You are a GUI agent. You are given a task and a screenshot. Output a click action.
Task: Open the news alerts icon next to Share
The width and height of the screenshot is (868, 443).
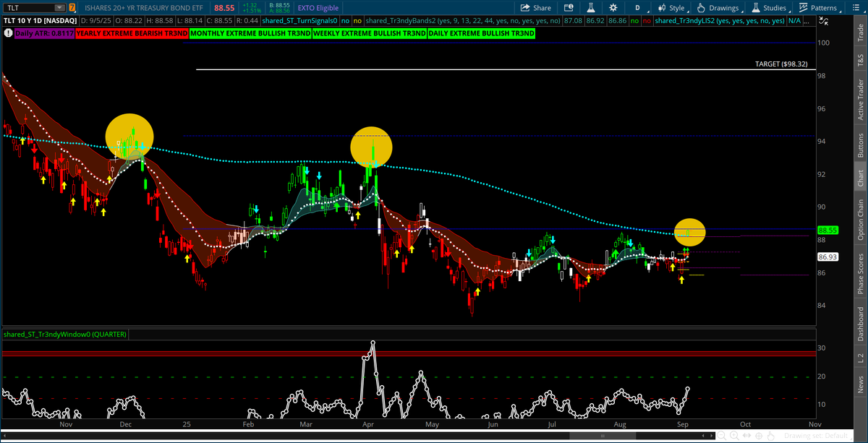coord(569,8)
